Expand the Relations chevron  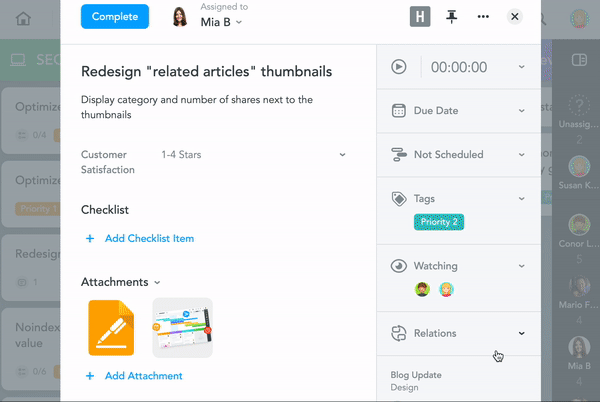click(521, 333)
